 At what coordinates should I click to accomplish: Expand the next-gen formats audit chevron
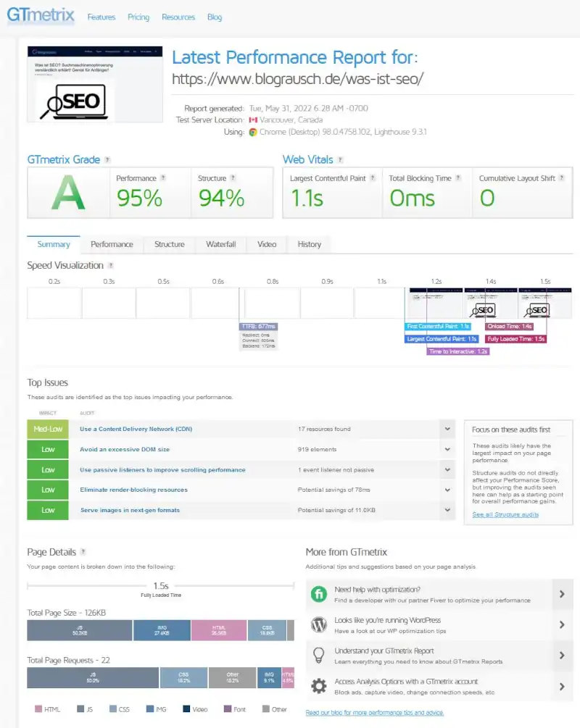tap(447, 510)
